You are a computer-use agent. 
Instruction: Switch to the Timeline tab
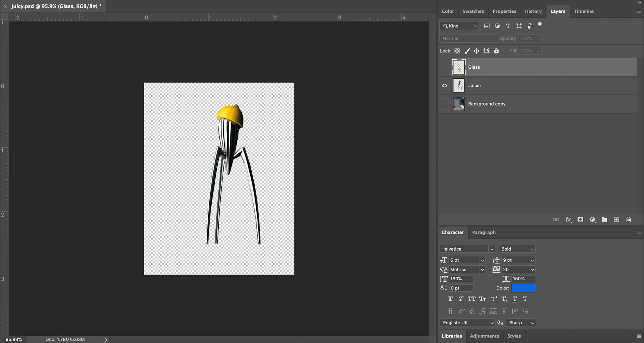[584, 11]
